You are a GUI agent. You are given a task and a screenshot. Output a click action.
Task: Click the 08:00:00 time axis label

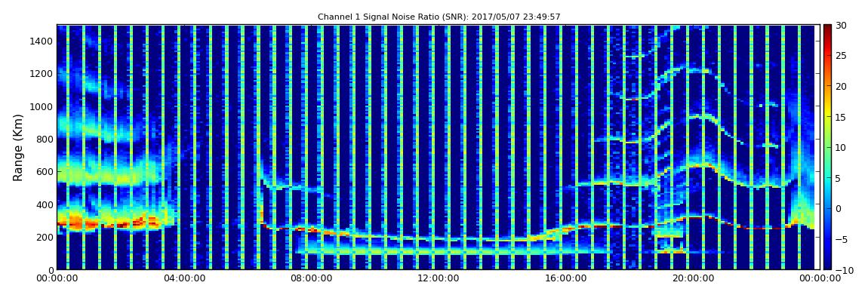(x=311, y=279)
